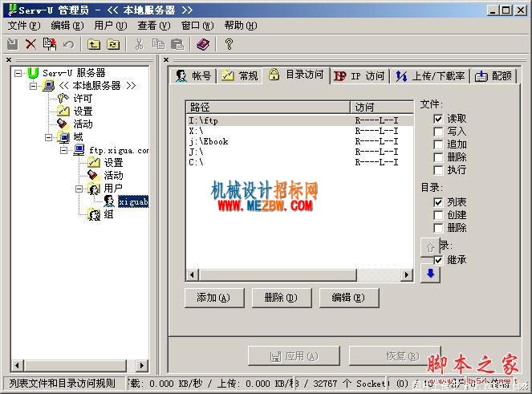
Task: Open the 帮助(H) menu
Action: [241, 26]
